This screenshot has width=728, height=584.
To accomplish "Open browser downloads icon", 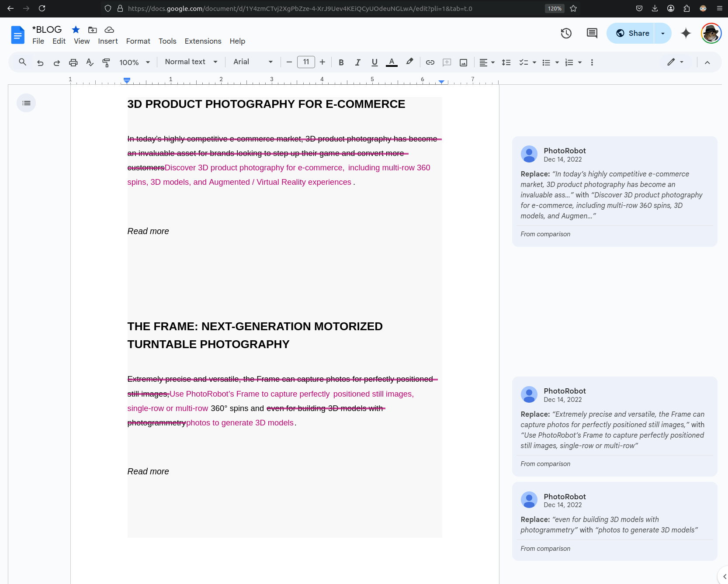I will point(655,8).
